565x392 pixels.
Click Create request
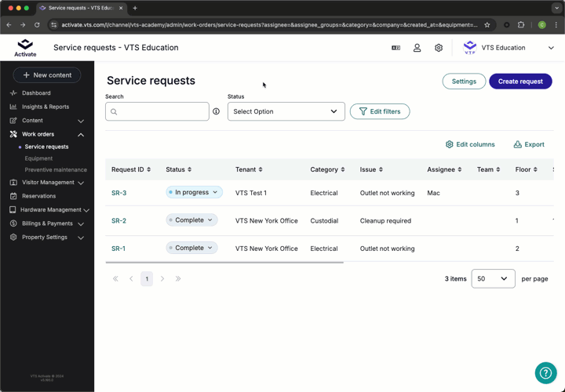(520, 82)
